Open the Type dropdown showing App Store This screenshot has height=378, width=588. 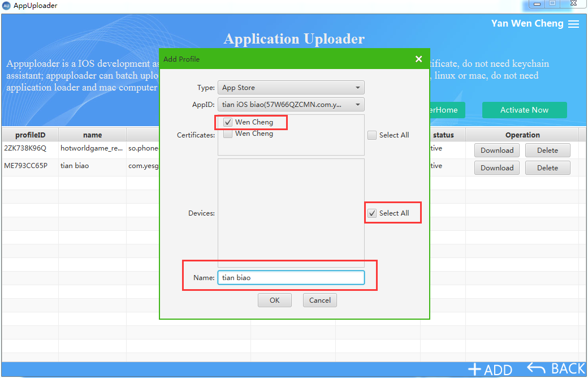pyautogui.click(x=291, y=88)
